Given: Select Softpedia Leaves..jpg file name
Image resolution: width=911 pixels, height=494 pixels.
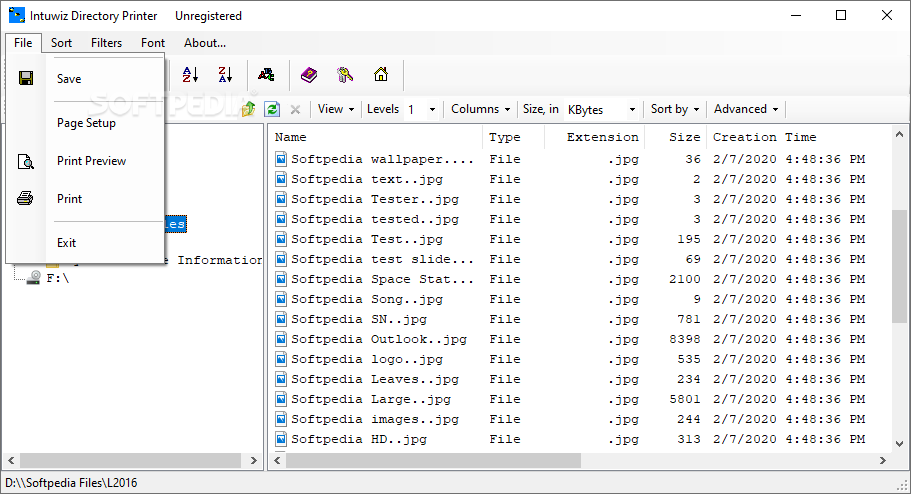Looking at the screenshot, I should [x=375, y=379].
